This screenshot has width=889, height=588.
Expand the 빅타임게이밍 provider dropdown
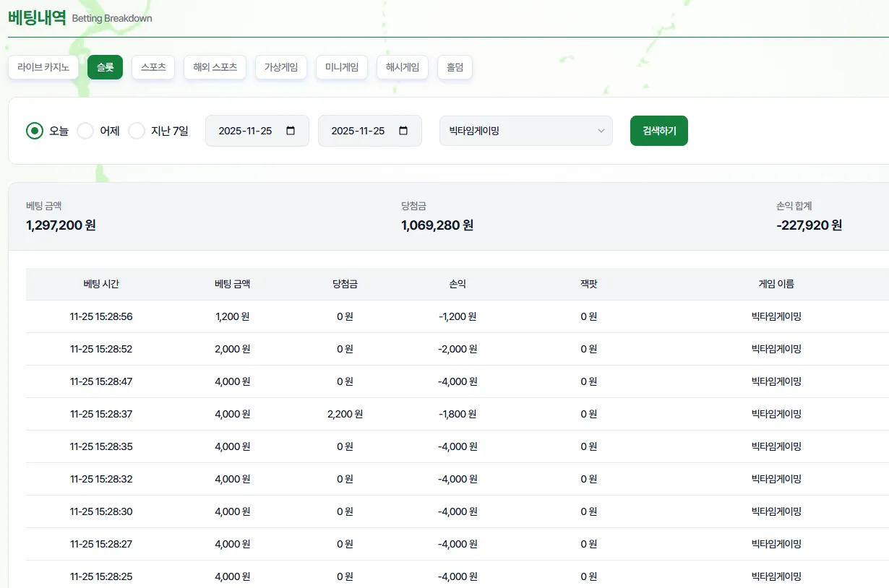[x=526, y=131]
